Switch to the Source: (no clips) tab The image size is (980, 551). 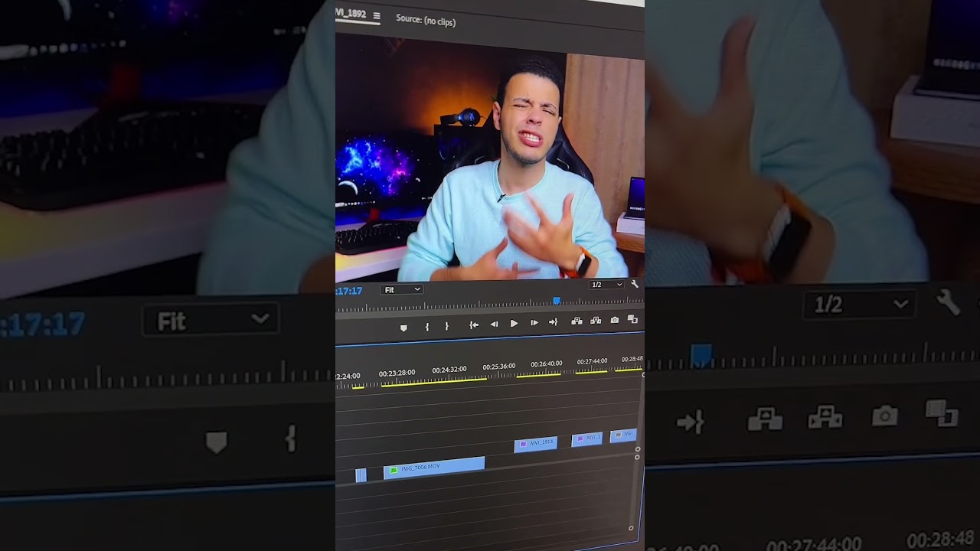(426, 20)
